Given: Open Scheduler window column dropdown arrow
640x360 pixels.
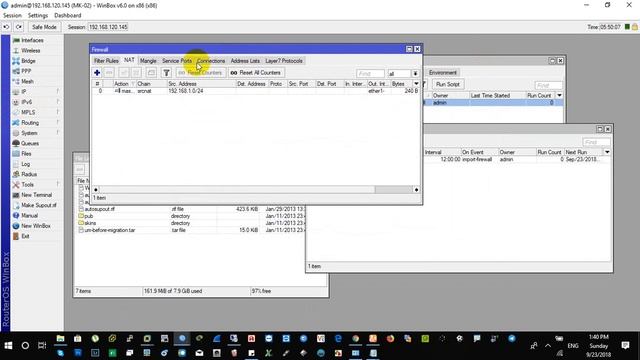Looking at the screenshot, I should [607, 152].
